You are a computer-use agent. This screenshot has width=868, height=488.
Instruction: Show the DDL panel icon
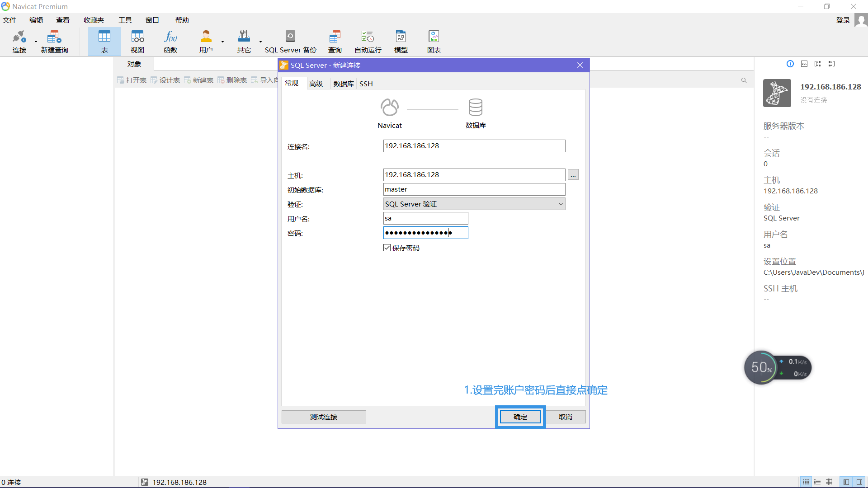click(x=804, y=64)
